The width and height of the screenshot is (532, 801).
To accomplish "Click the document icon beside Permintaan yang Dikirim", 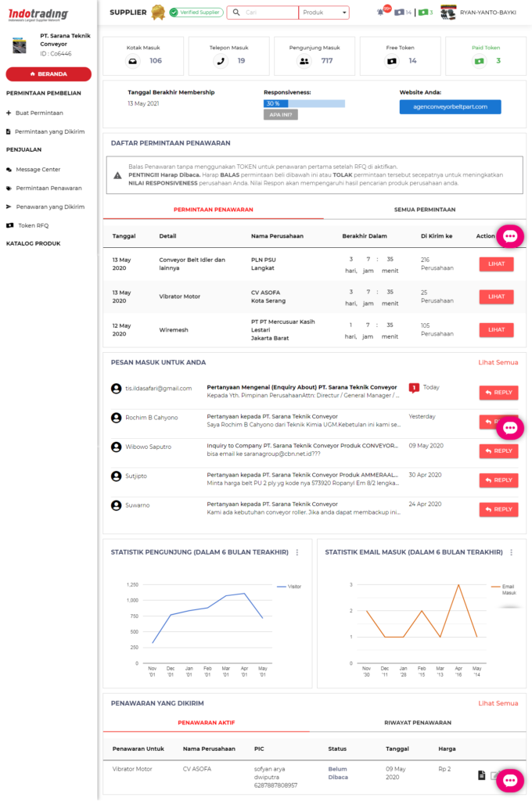I will click(8, 131).
